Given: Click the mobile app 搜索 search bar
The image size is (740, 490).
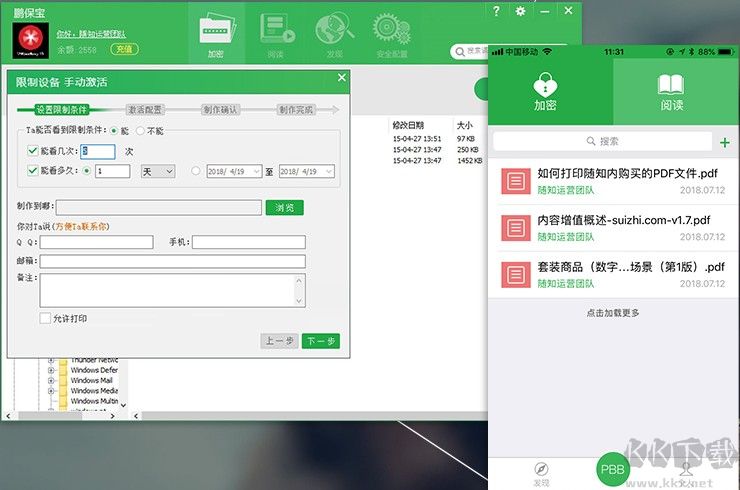Looking at the screenshot, I should tap(603, 141).
